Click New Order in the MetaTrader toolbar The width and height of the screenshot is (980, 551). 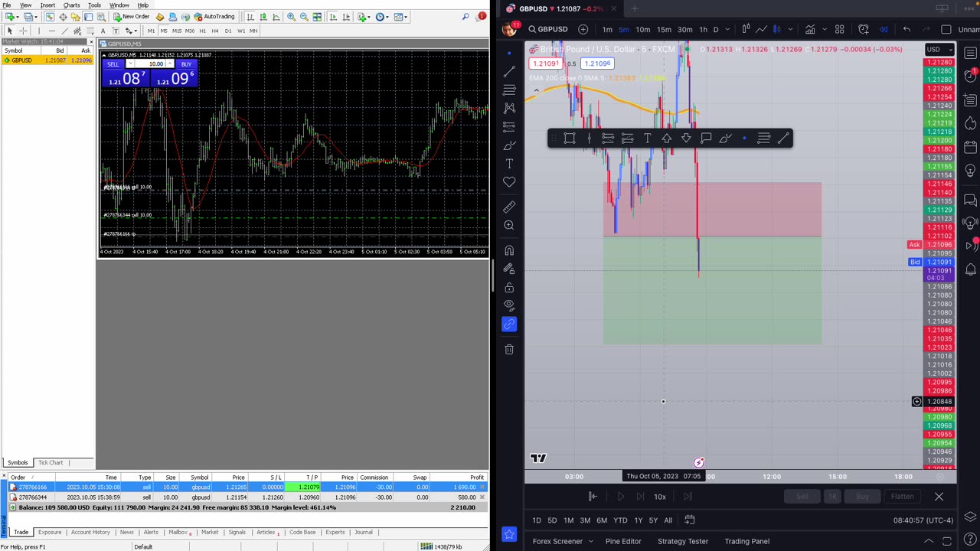(x=131, y=17)
